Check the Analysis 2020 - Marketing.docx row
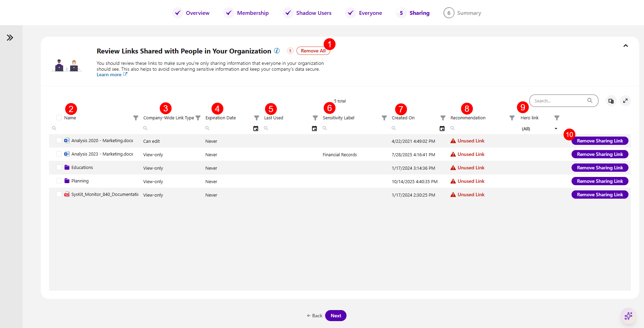 click(x=59, y=140)
